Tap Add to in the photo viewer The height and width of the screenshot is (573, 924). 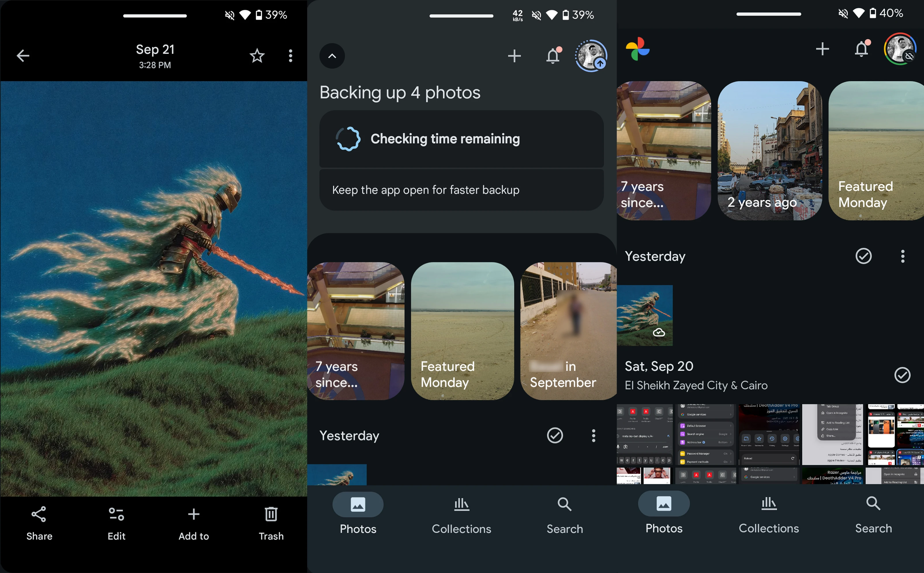(194, 524)
